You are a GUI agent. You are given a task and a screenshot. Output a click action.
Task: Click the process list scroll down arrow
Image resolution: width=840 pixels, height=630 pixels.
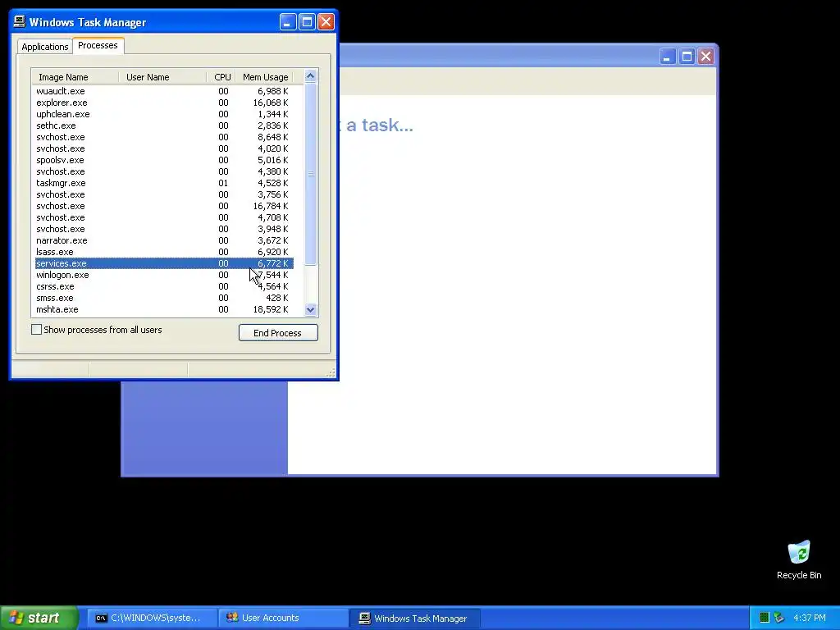click(x=311, y=309)
